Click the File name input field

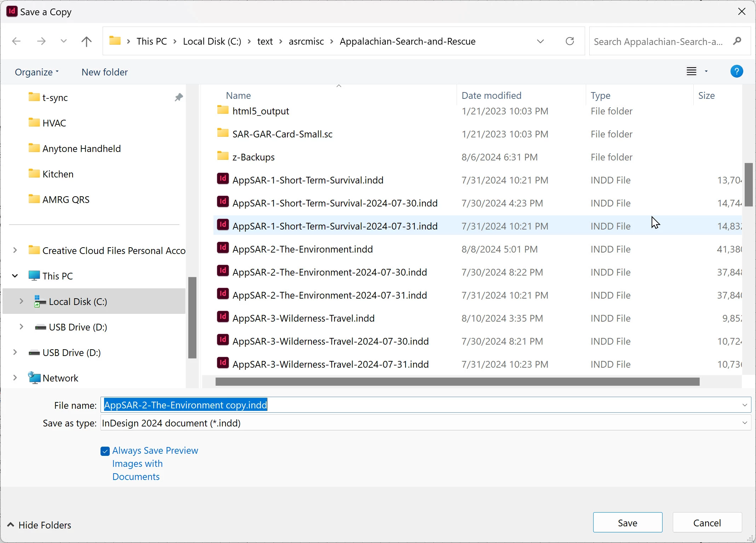pyautogui.click(x=425, y=405)
